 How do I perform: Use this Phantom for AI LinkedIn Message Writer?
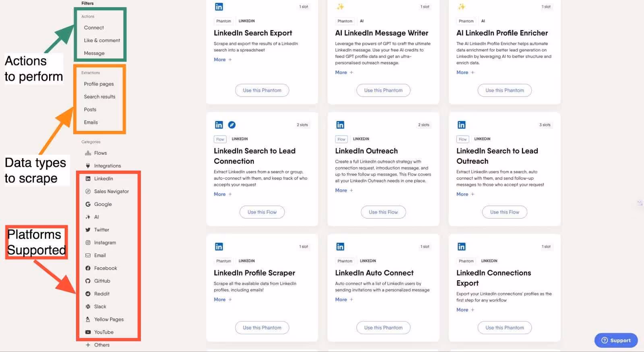click(383, 90)
